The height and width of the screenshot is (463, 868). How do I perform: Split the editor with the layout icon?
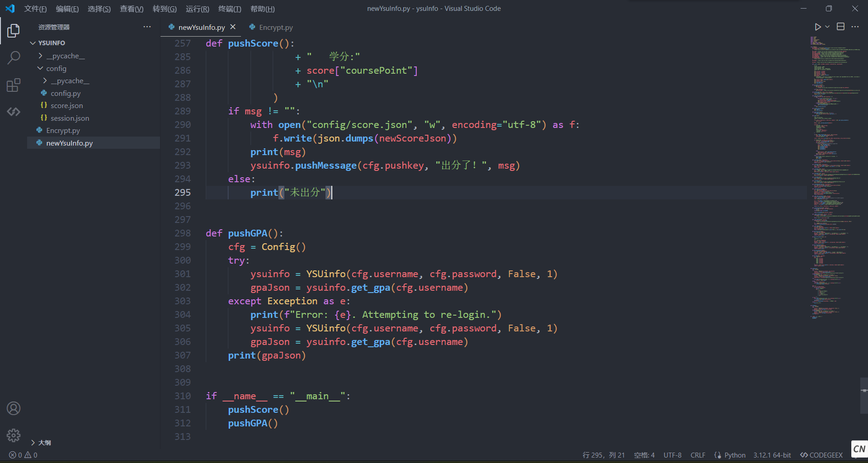(840, 27)
